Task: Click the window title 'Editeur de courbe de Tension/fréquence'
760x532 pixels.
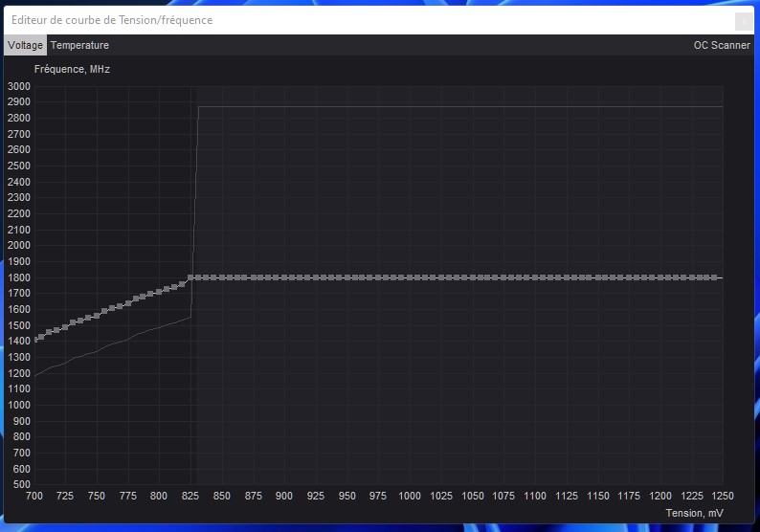Action: 112,20
